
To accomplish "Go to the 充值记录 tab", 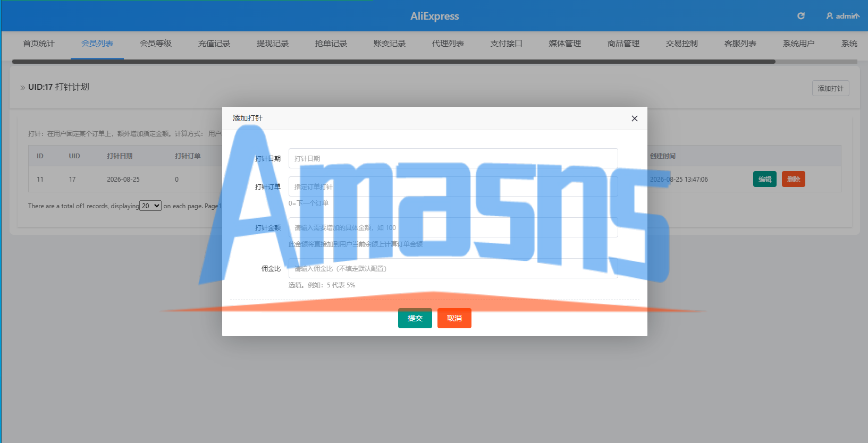I will pyautogui.click(x=214, y=44).
